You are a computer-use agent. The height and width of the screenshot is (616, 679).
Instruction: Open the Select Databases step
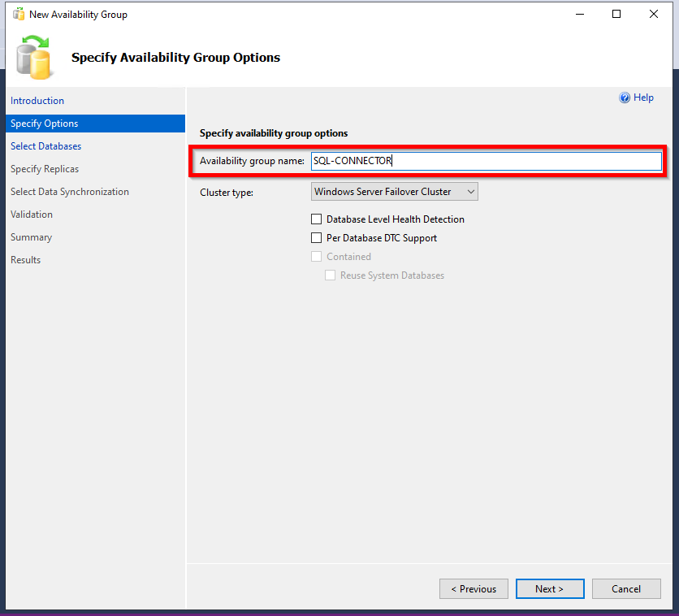(46, 146)
